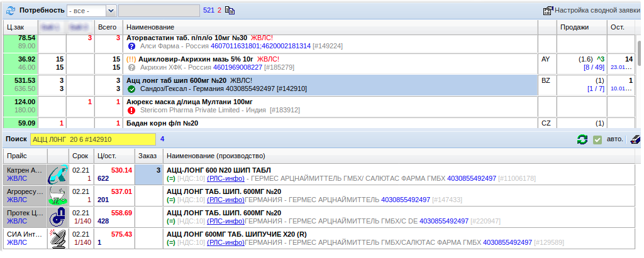Click the green checkmark icon on Сандоз/Гексал row
Image resolution: width=644 pixels, height=258 pixels.
[x=131, y=89]
